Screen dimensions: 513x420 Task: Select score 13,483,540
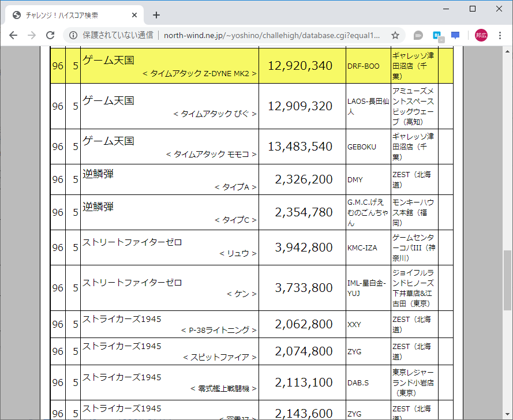300,146
